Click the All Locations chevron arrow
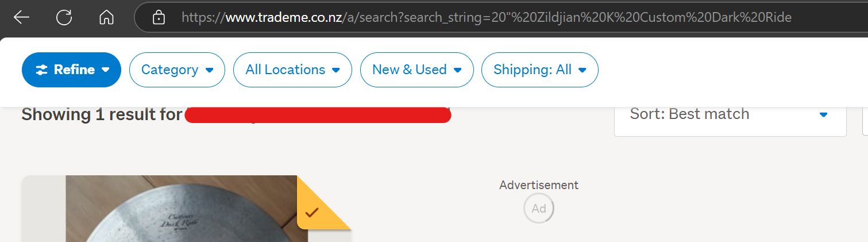The height and width of the screenshot is (242, 868). coord(335,70)
